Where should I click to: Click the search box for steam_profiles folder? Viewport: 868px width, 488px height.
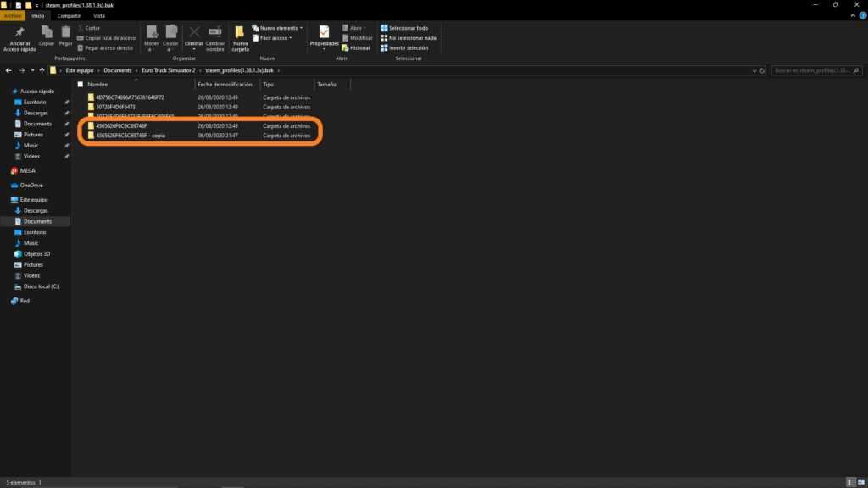[x=815, y=70]
